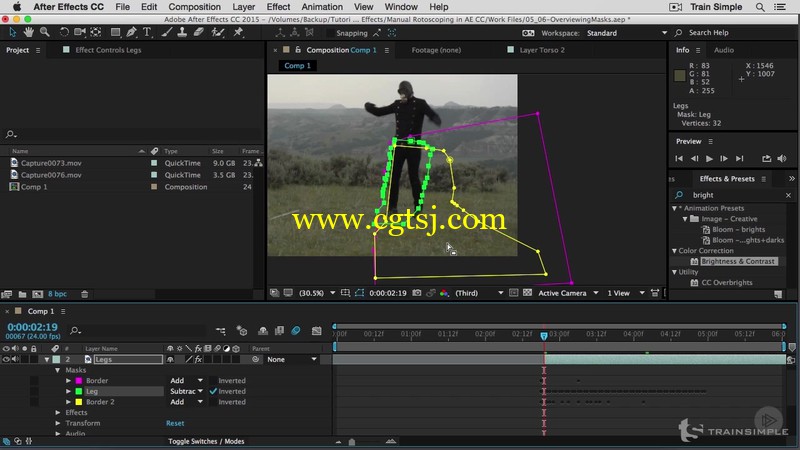Open the magnification 30.5% dropdown

pyautogui.click(x=317, y=293)
